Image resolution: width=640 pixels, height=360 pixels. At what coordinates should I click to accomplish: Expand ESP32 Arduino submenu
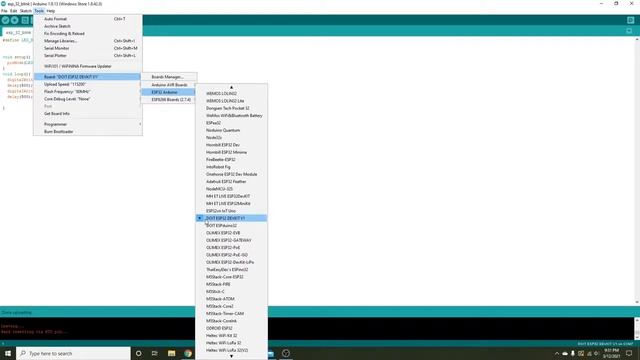point(169,92)
